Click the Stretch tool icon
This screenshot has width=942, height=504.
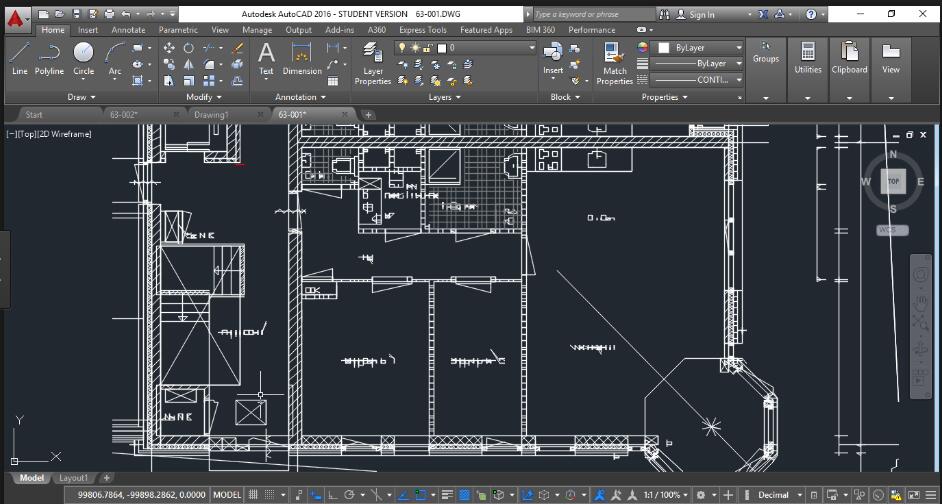pyautogui.click(x=169, y=80)
